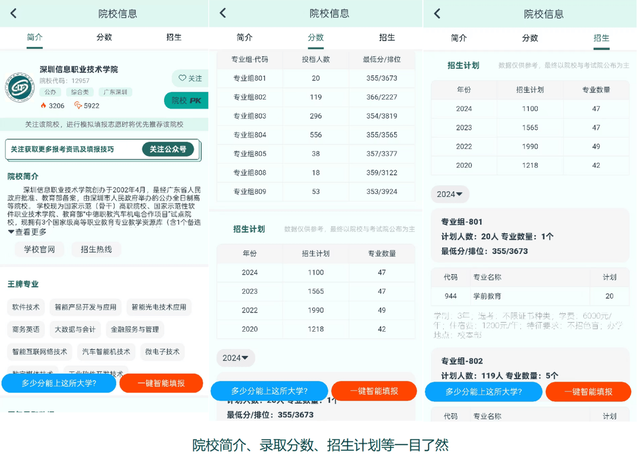Click 一键智能填报 in middle screen

374,391
